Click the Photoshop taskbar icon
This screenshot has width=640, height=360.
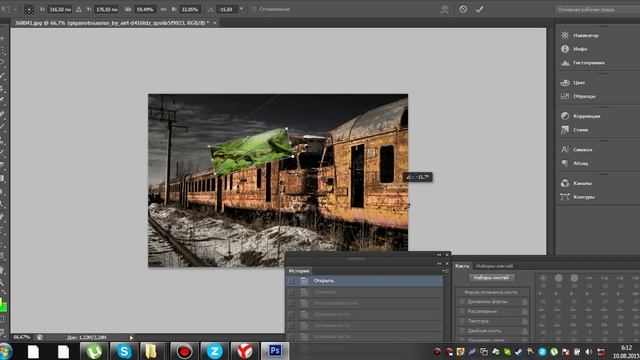click(x=275, y=351)
